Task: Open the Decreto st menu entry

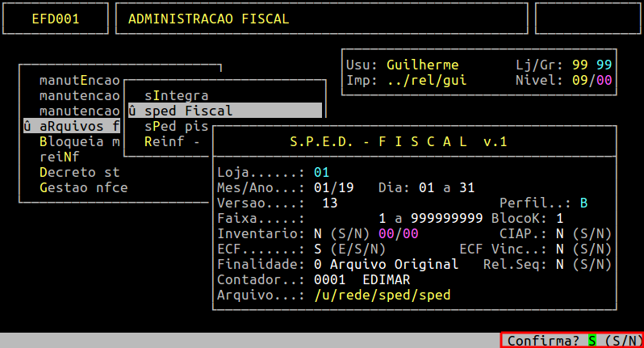Action: pos(79,172)
